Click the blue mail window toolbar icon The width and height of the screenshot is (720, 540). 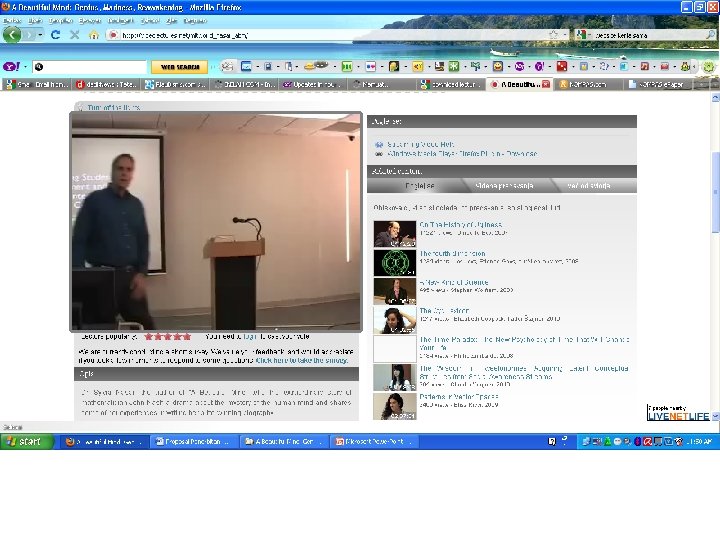click(x=246, y=67)
